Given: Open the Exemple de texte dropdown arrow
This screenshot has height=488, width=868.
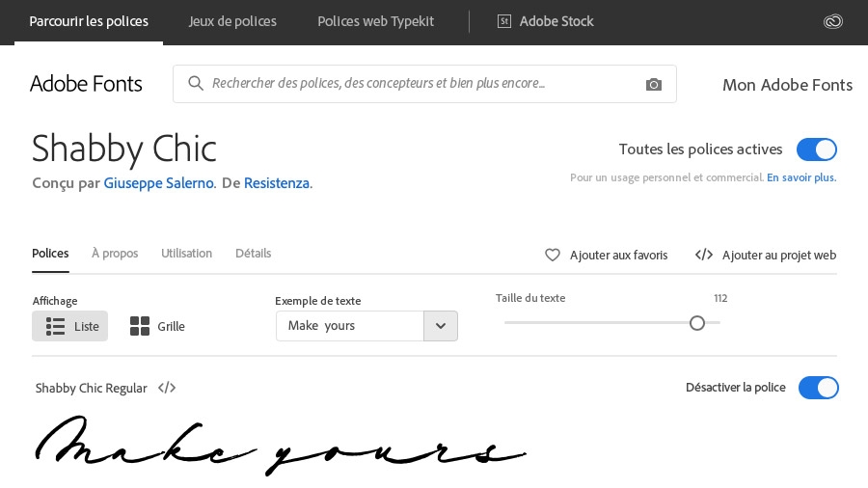Looking at the screenshot, I should (441, 326).
